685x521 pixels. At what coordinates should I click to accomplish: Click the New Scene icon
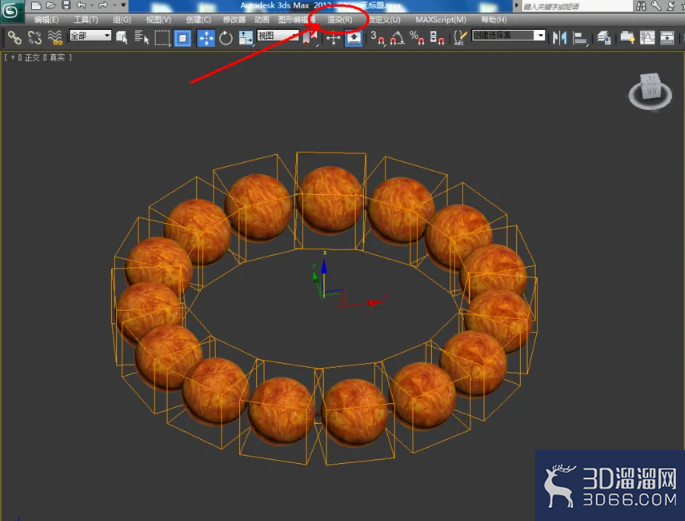pyautogui.click(x=37, y=6)
